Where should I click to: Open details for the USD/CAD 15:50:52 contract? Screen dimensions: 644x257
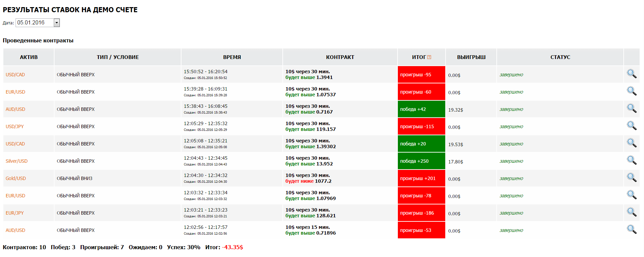(631, 74)
